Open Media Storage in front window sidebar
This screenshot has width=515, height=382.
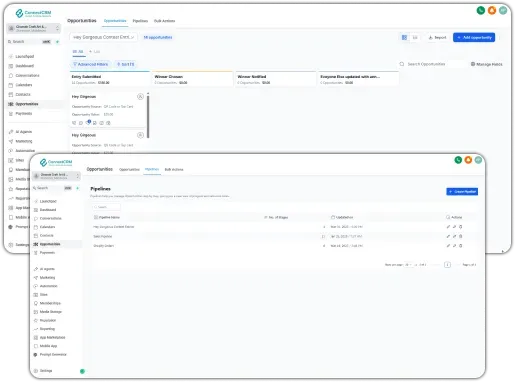point(48,312)
